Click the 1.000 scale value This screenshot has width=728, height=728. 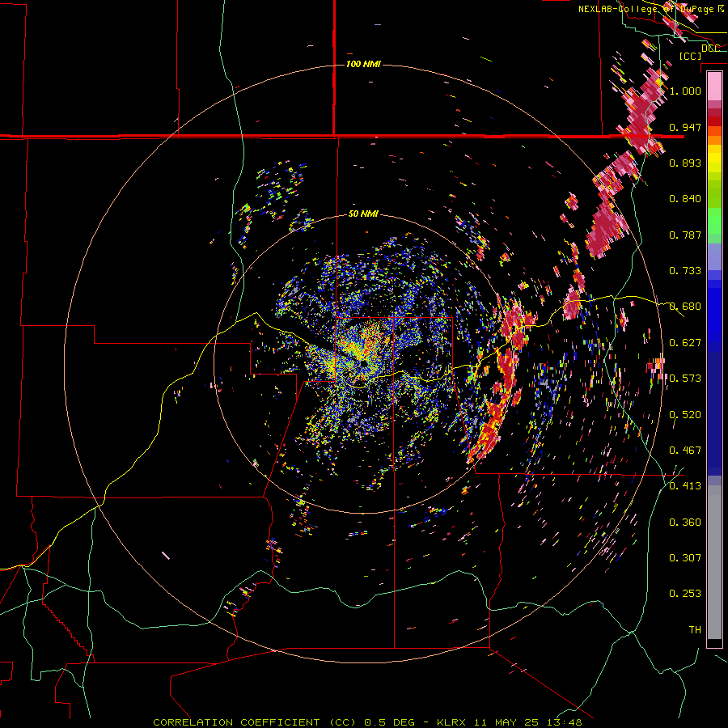click(x=685, y=91)
